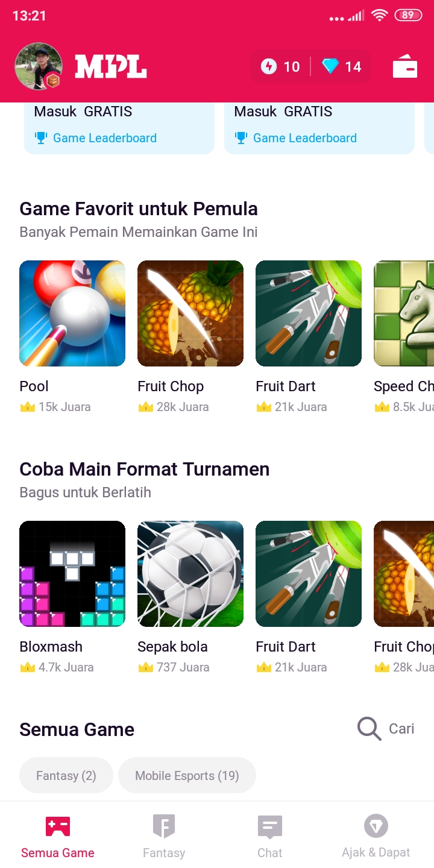This screenshot has width=434, height=868.
Task: Open the Speed Chess game thumbnail
Action: click(404, 313)
